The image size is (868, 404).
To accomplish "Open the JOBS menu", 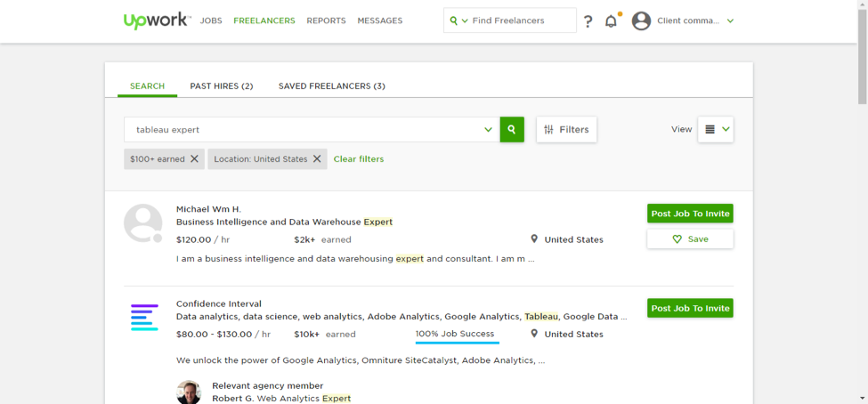I will point(211,20).
